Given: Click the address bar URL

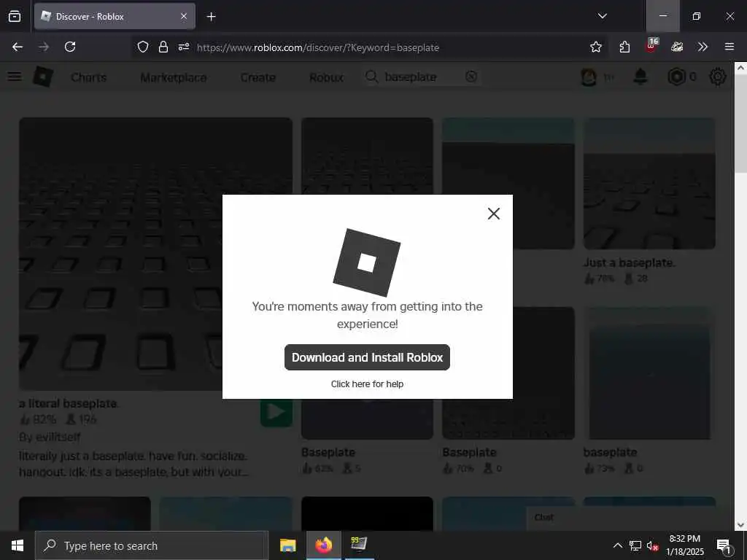Looking at the screenshot, I should coord(318,47).
